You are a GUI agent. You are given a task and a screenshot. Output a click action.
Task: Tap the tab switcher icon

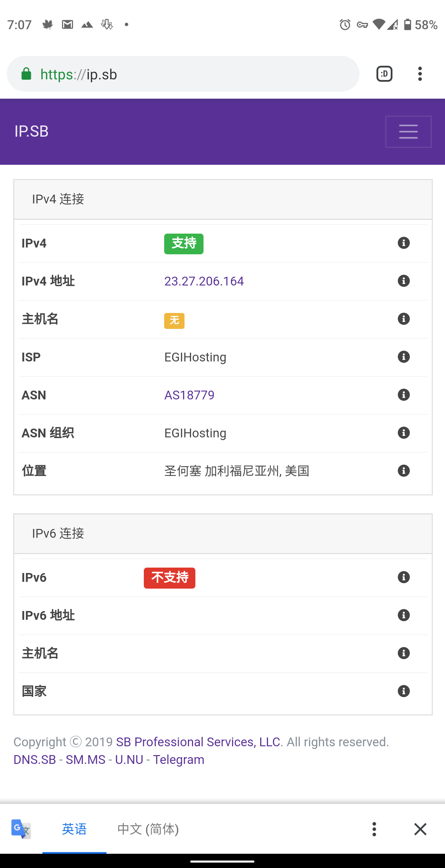click(x=384, y=74)
